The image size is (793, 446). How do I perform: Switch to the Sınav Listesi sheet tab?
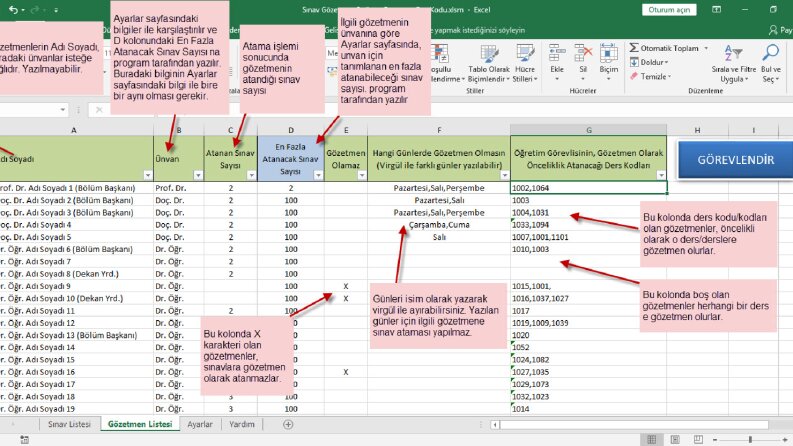pyautogui.click(x=69, y=424)
